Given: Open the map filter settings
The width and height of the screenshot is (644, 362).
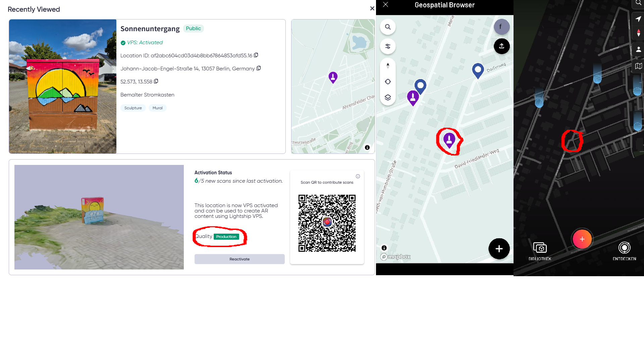Looking at the screenshot, I should click(x=388, y=46).
